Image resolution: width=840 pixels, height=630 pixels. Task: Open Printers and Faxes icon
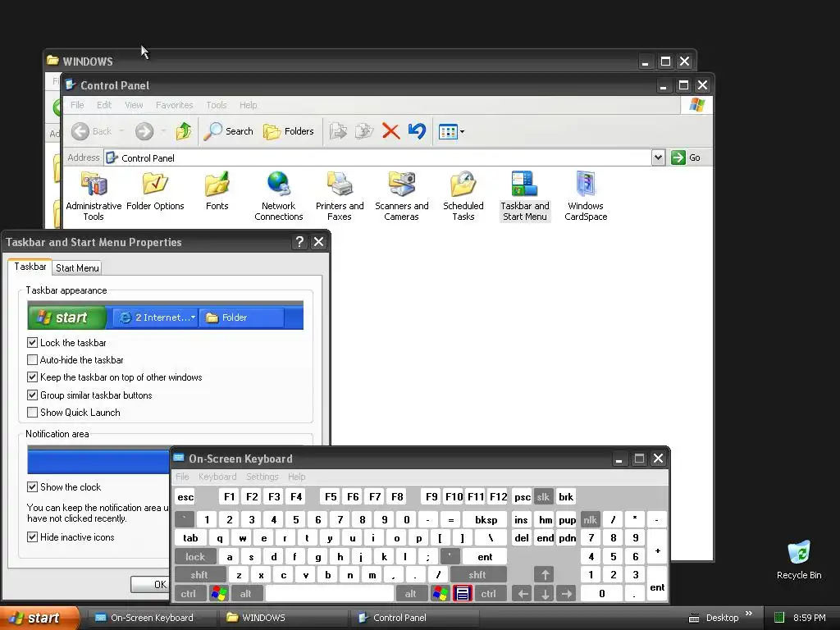pos(340,196)
